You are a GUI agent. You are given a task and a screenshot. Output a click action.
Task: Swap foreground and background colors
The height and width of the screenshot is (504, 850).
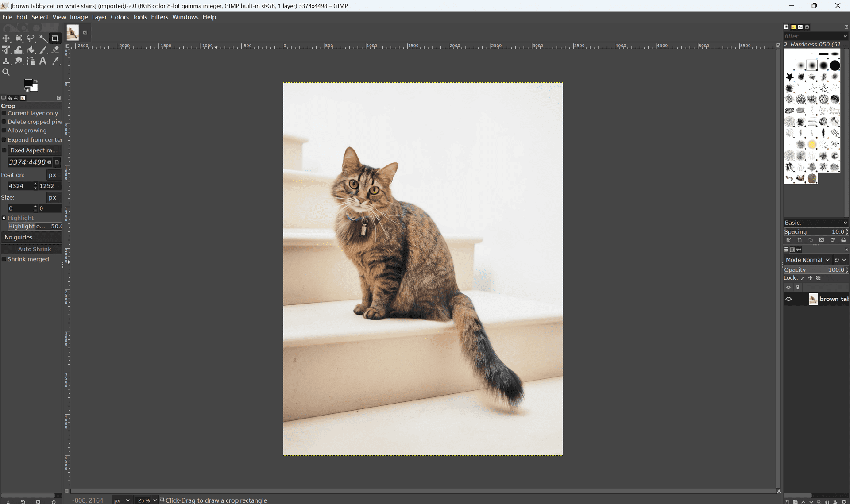[36, 81]
